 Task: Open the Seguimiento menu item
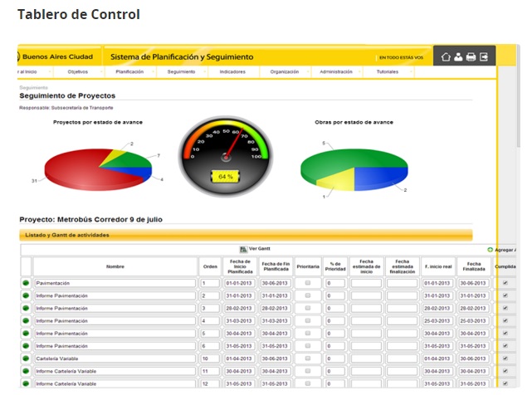[x=182, y=72]
